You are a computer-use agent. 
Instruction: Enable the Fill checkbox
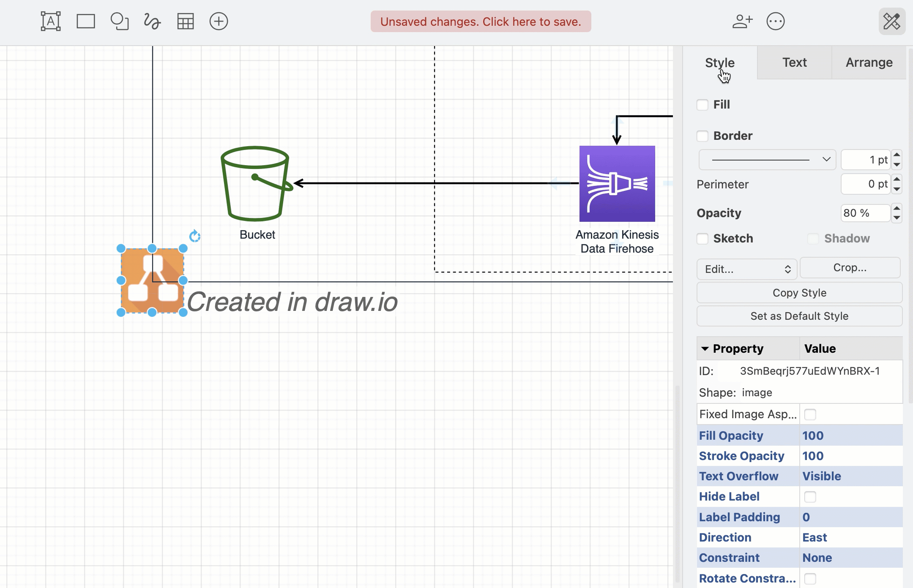tap(703, 104)
